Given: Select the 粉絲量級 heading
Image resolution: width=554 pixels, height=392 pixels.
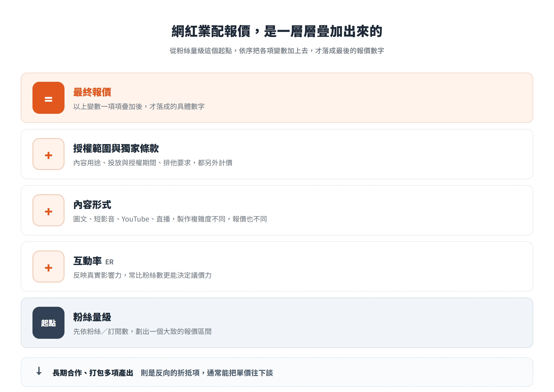Looking at the screenshot, I should (x=92, y=317).
